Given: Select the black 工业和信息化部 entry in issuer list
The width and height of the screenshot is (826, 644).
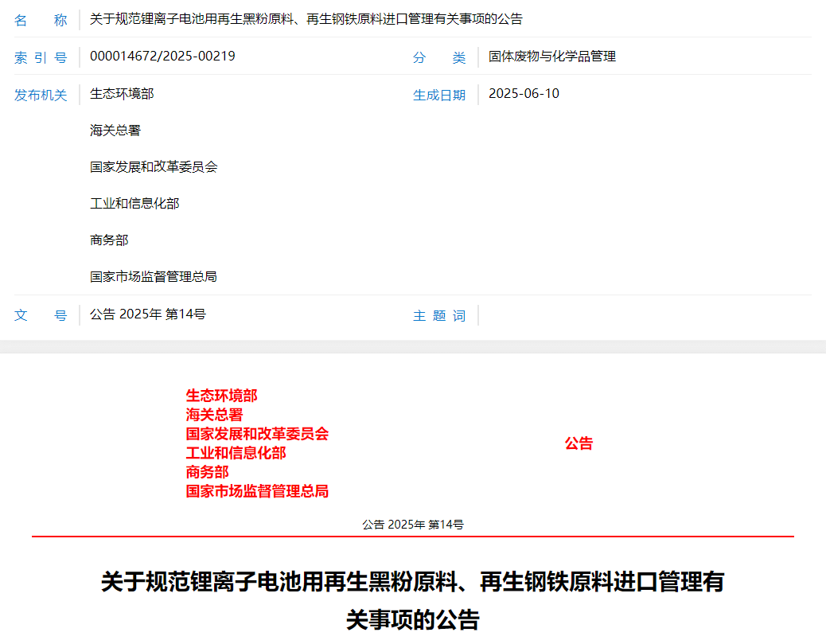Looking at the screenshot, I should pos(134,204).
